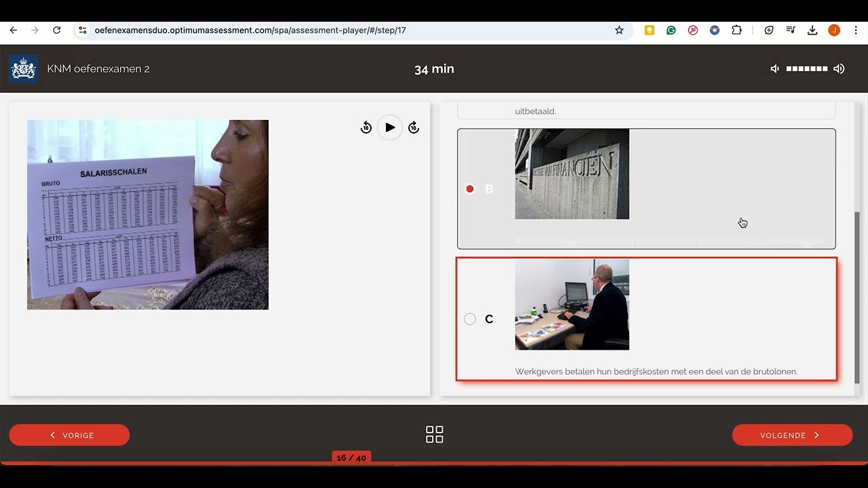Open site information icon in address bar
868x488 pixels.
[83, 30]
